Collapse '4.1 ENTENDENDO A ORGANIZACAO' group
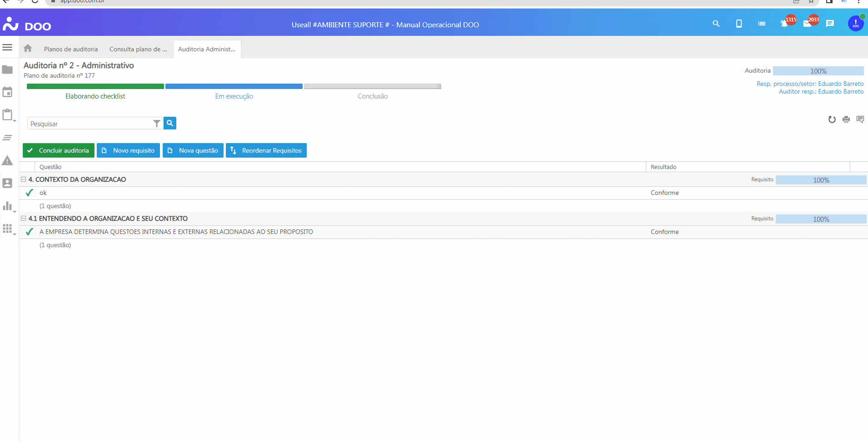The width and height of the screenshot is (868, 442). [23, 219]
